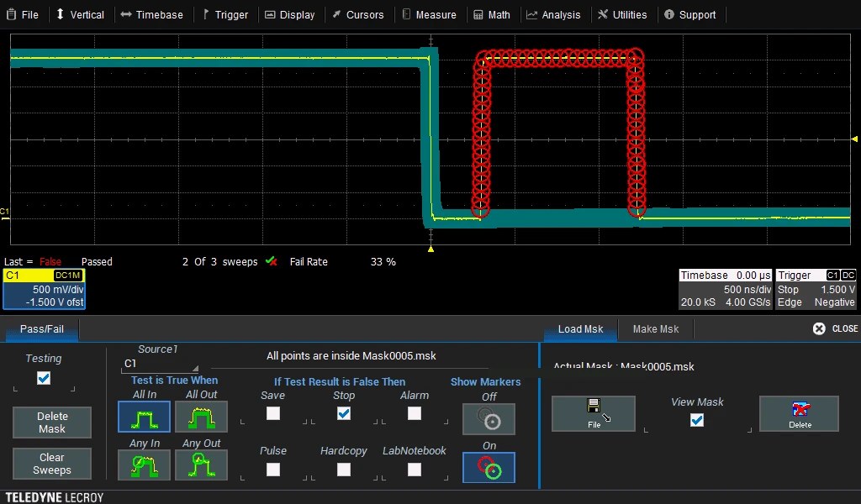861x504 pixels.
Task: Open the Trigger menu
Action: pyautogui.click(x=225, y=15)
